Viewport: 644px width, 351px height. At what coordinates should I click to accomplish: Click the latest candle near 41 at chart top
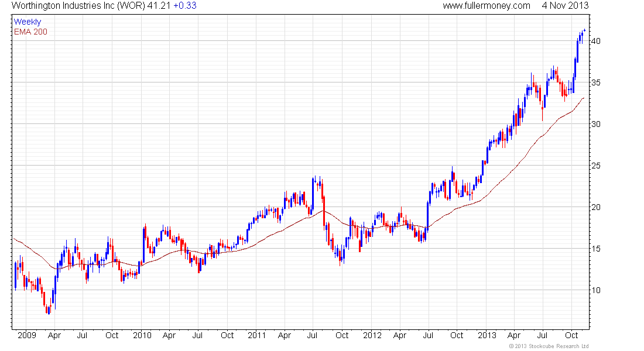click(x=584, y=30)
